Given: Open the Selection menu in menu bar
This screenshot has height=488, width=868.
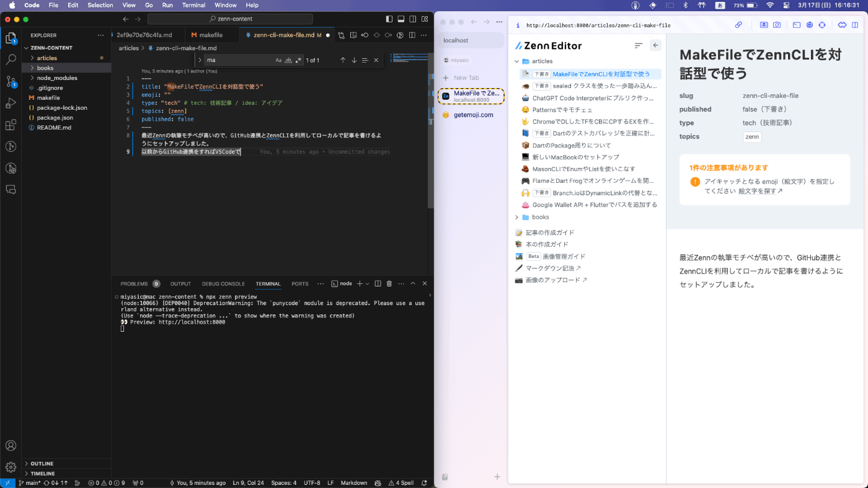Looking at the screenshot, I should pos(100,5).
